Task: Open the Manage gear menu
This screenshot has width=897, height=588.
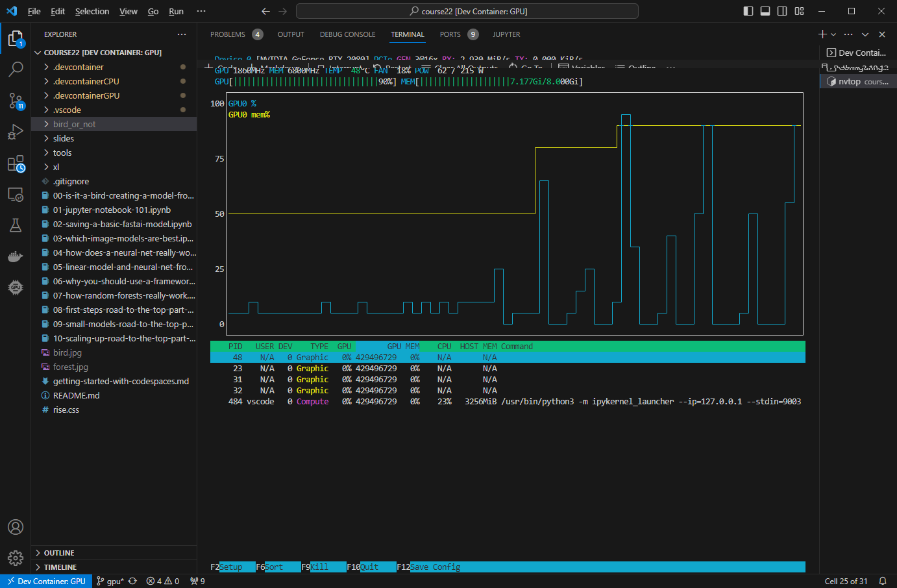Action: [16, 557]
